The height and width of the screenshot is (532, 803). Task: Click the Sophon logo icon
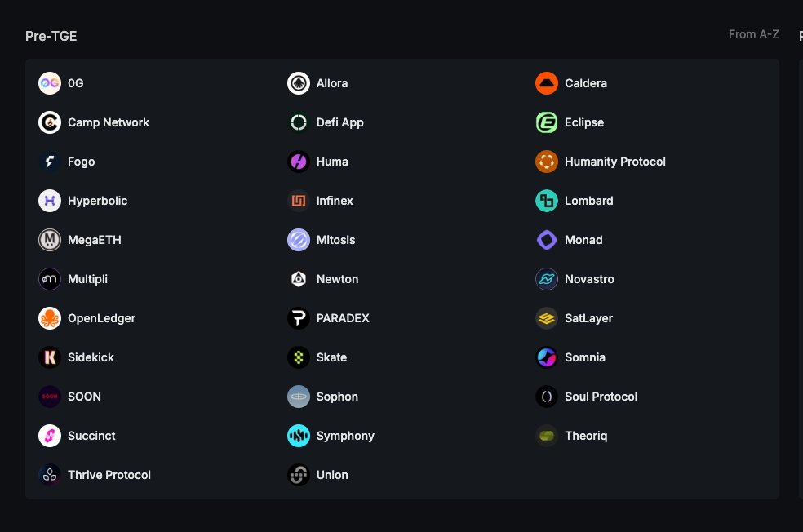point(299,397)
